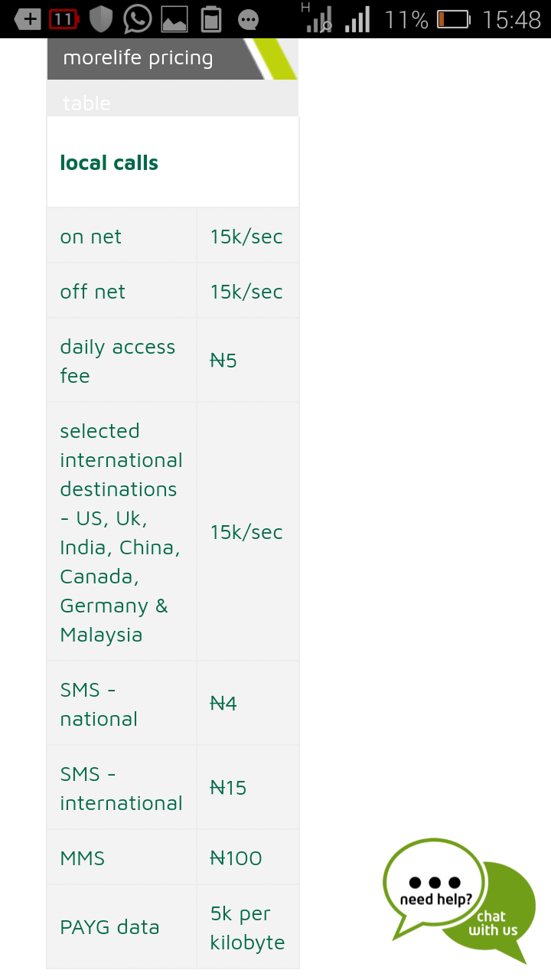Tap the shield security status icon

click(x=101, y=19)
